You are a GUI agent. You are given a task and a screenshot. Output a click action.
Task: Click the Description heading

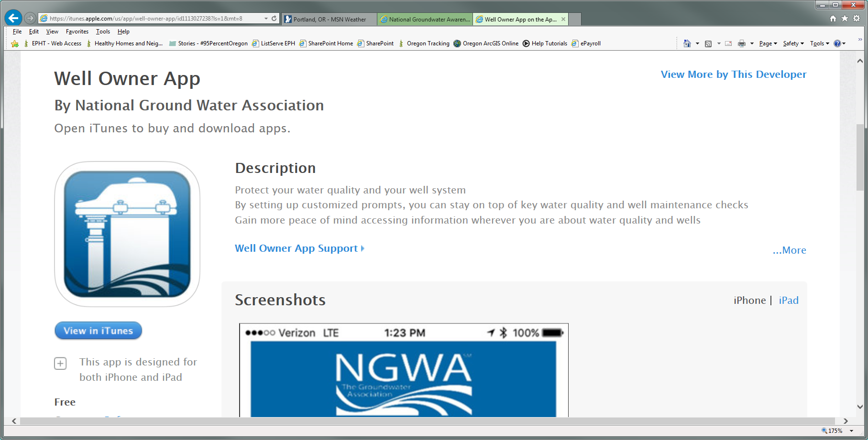click(275, 168)
